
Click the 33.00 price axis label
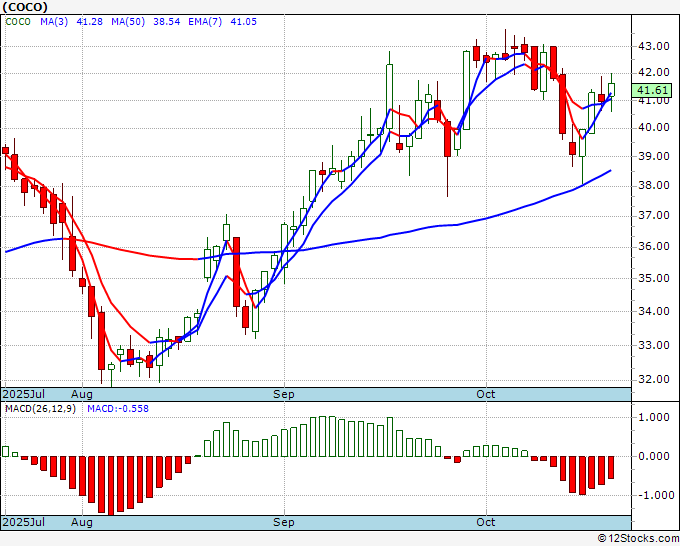(653, 345)
